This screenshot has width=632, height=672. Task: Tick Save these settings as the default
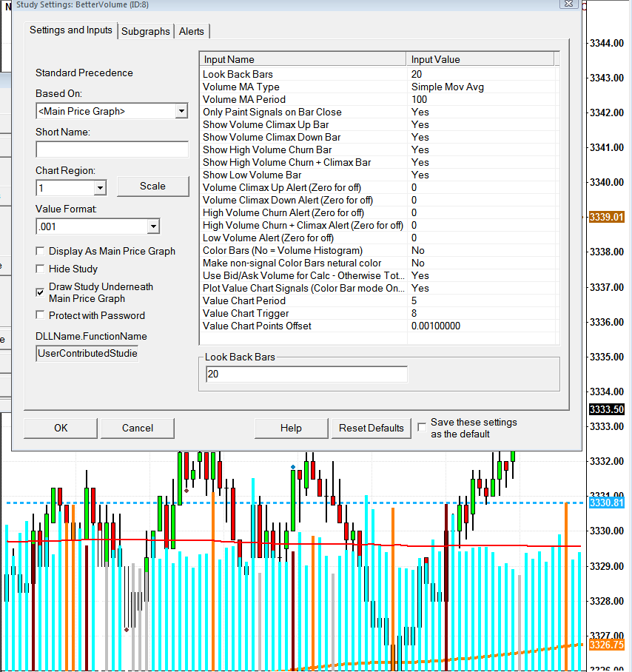click(x=422, y=427)
